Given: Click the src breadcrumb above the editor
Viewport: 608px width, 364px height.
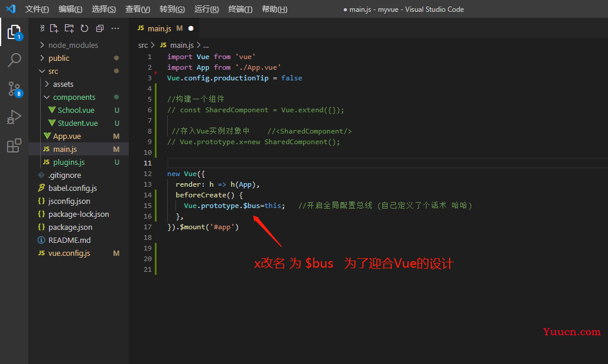Looking at the screenshot, I should (143, 45).
